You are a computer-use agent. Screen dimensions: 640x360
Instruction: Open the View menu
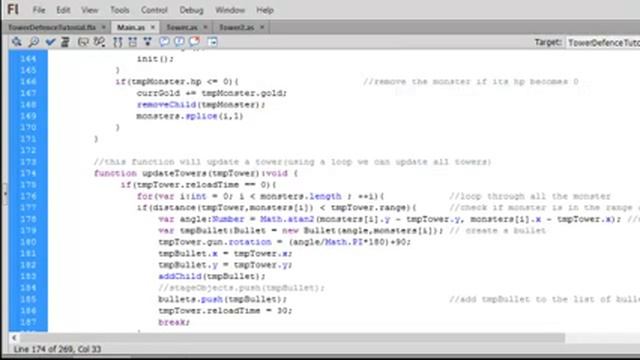(89, 10)
